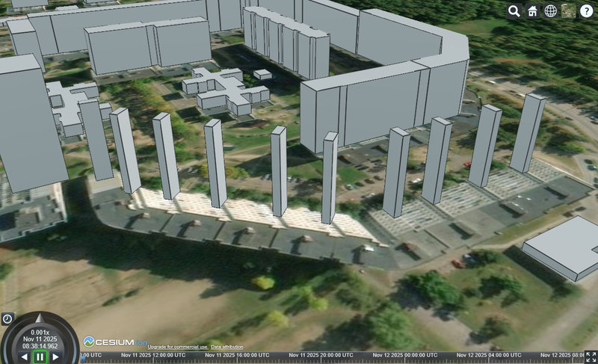Click the animation speed shuttle ring pointer
Image resolution: width=598 pixels, height=364 pixels.
[x=40, y=315]
